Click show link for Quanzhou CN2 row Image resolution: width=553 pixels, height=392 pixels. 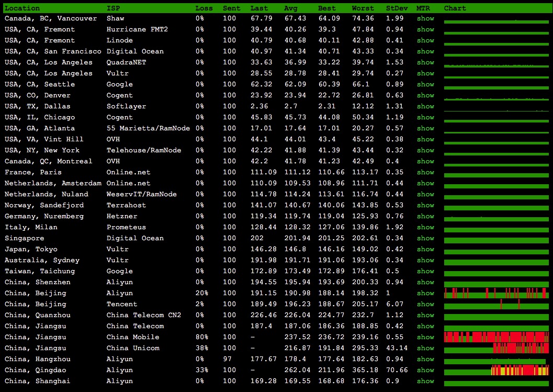pyautogui.click(x=425, y=315)
